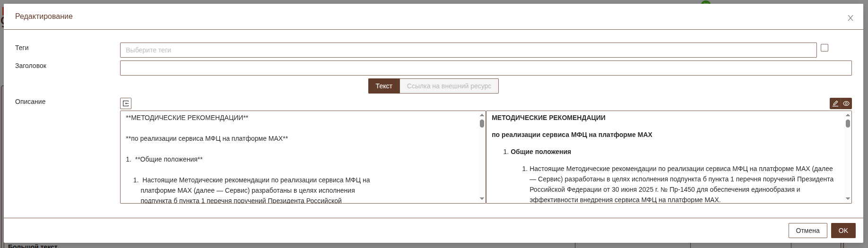The width and height of the screenshot is (868, 248).
Task: Switch to Ссылка на внешний ресурс tab
Action: 449,86
